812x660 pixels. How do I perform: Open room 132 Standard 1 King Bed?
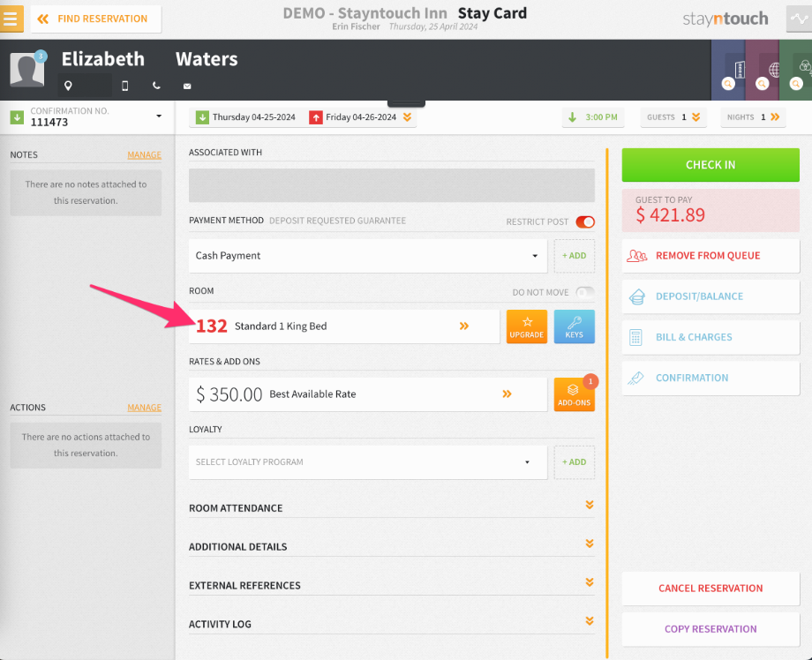pos(344,326)
